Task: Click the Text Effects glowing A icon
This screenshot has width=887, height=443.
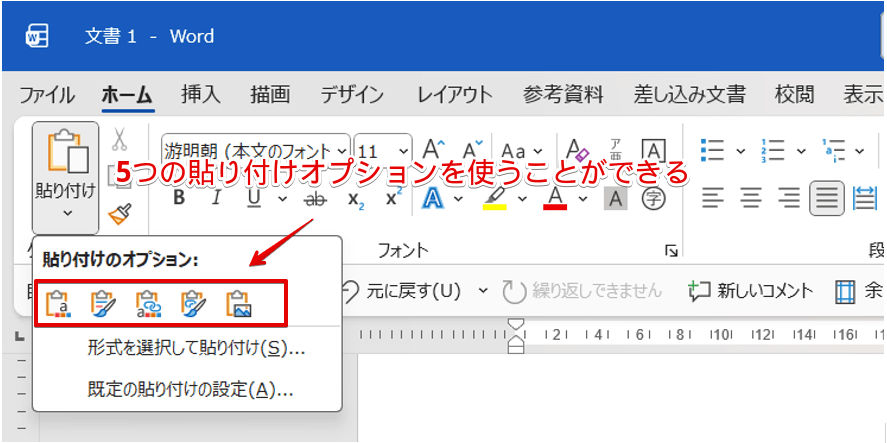Action: [x=433, y=199]
